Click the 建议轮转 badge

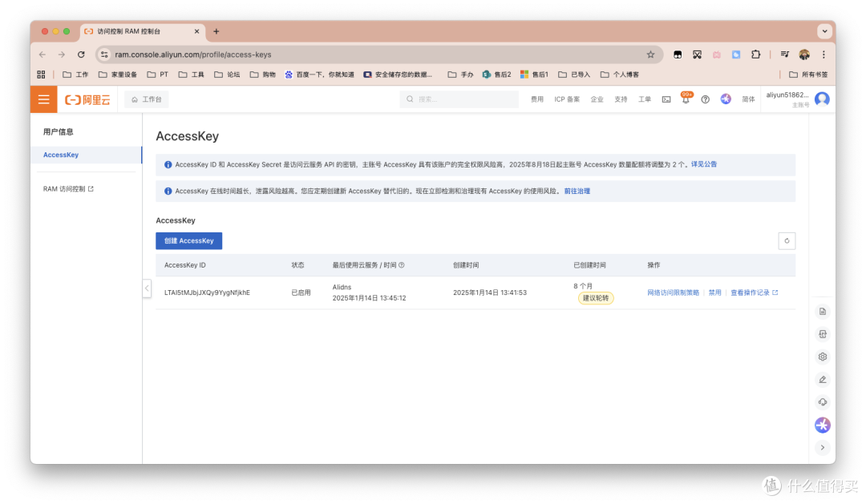(x=596, y=298)
